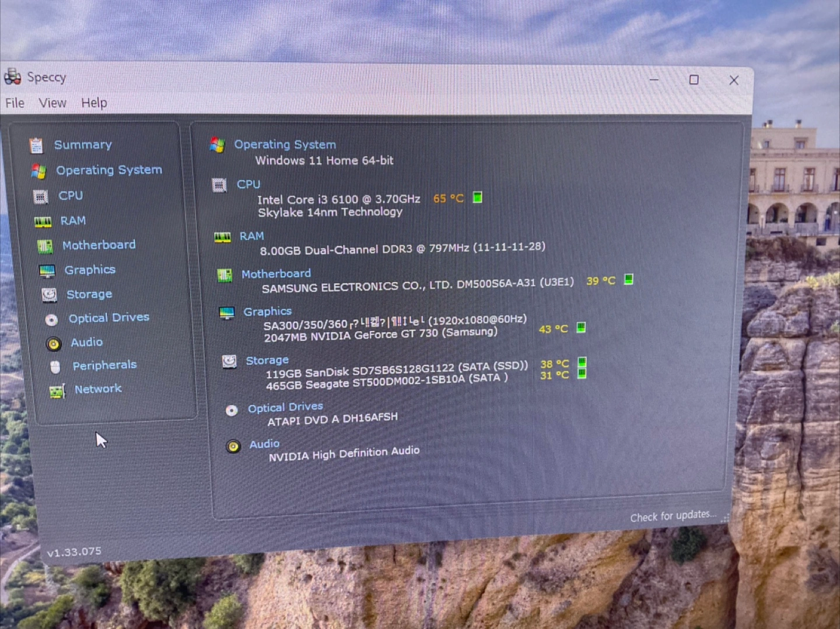Open the Motherboard heading link in summary
The image size is (840, 629).
click(x=276, y=274)
